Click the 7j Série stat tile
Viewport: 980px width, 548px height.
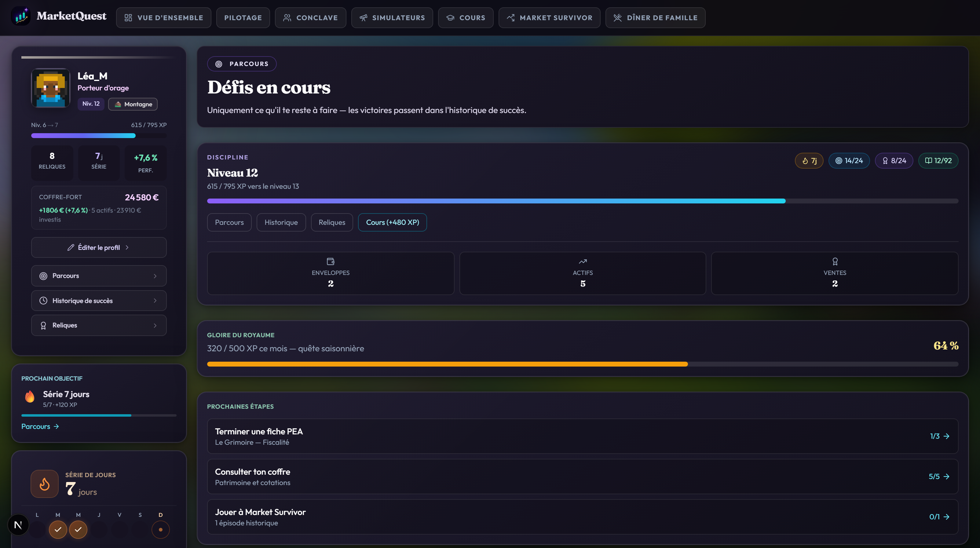[99, 163]
